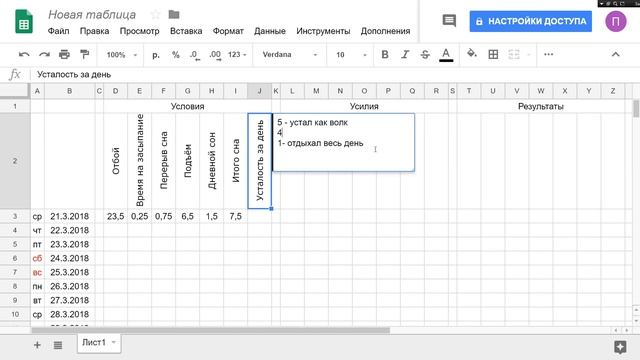Open the Правка menu
Viewport: 640px width, 360px height.
[x=94, y=31]
